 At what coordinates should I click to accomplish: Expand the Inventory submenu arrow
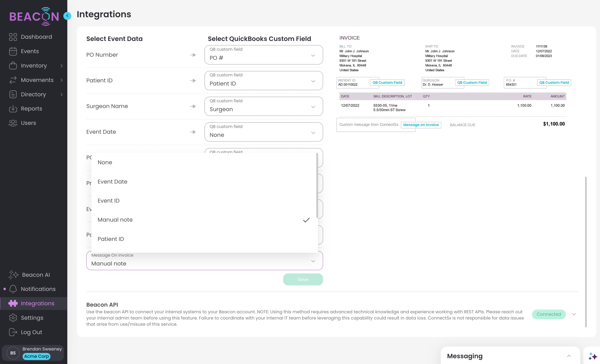pos(62,66)
